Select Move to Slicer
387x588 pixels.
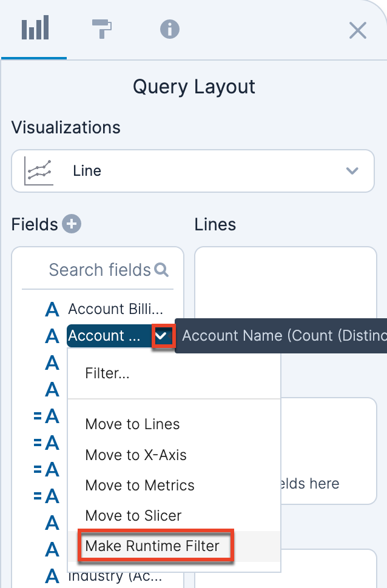point(133,516)
